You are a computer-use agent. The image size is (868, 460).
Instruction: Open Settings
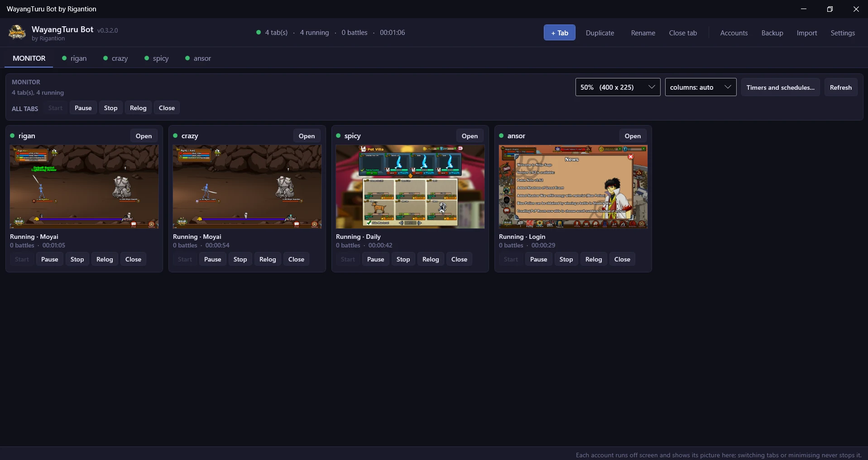coord(843,33)
